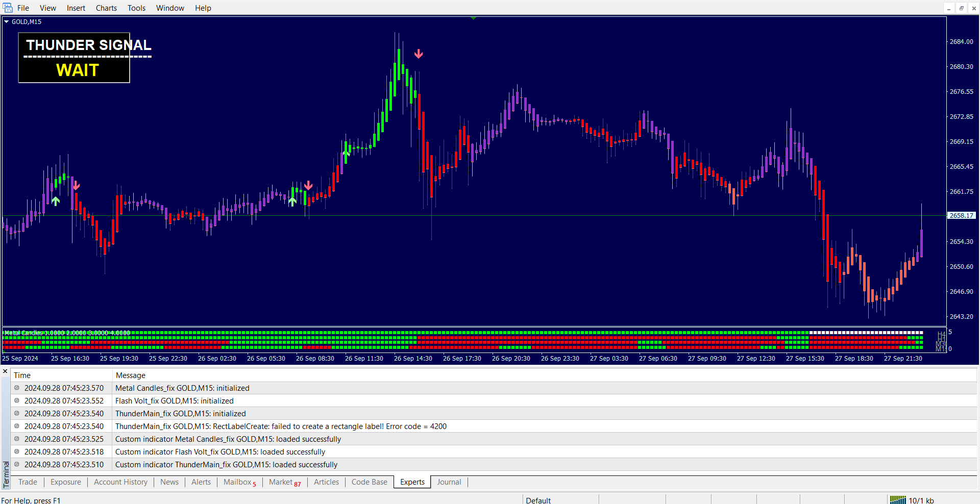Select the 'ThunderMain_fix GOLD,M15: initialized' message
Screen dimensions: 980x504
click(181, 414)
